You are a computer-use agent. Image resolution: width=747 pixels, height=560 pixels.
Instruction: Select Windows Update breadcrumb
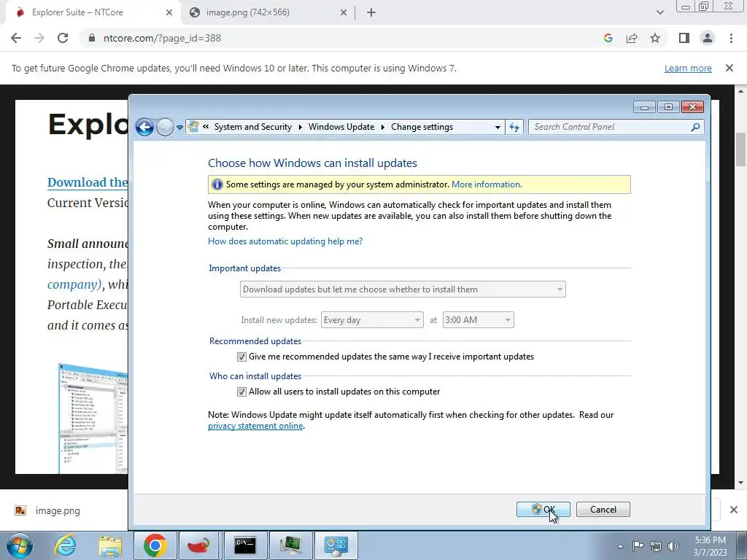[x=341, y=127]
